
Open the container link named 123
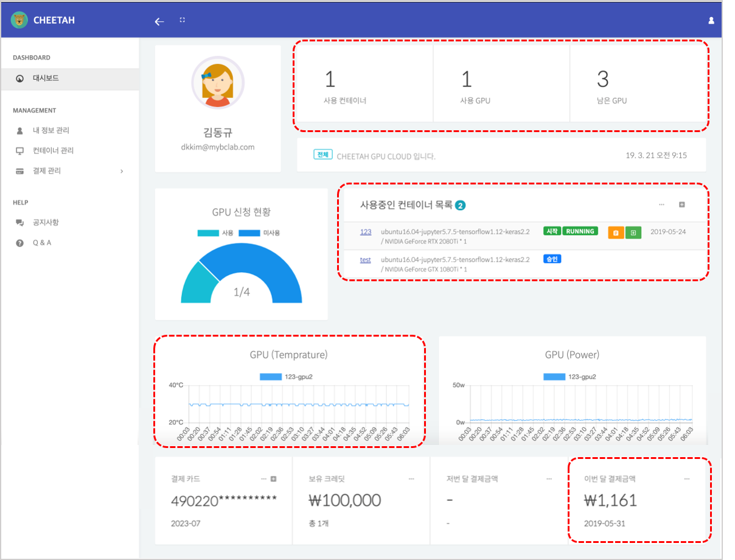click(x=366, y=231)
